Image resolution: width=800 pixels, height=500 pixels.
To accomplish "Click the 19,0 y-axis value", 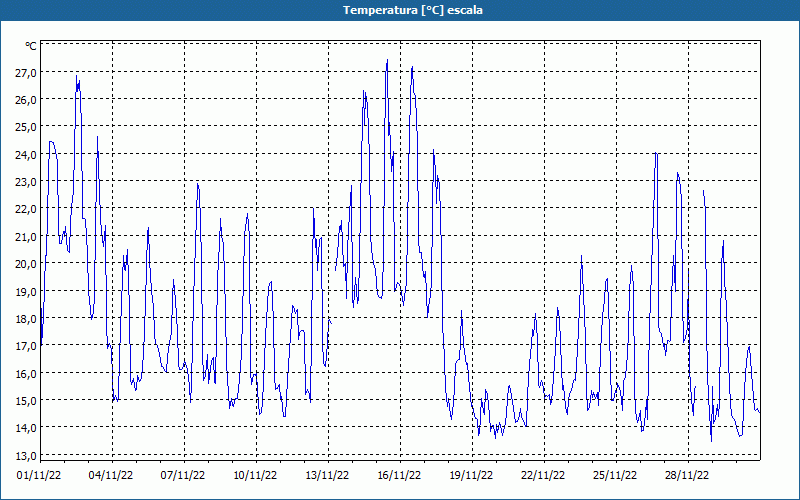I will click(x=26, y=291).
